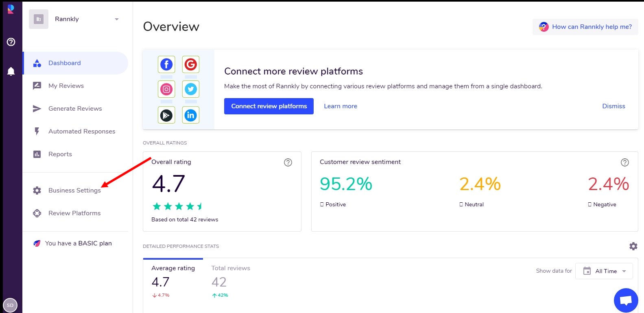
Task: Click the Facebook platform icon
Action: click(x=166, y=64)
